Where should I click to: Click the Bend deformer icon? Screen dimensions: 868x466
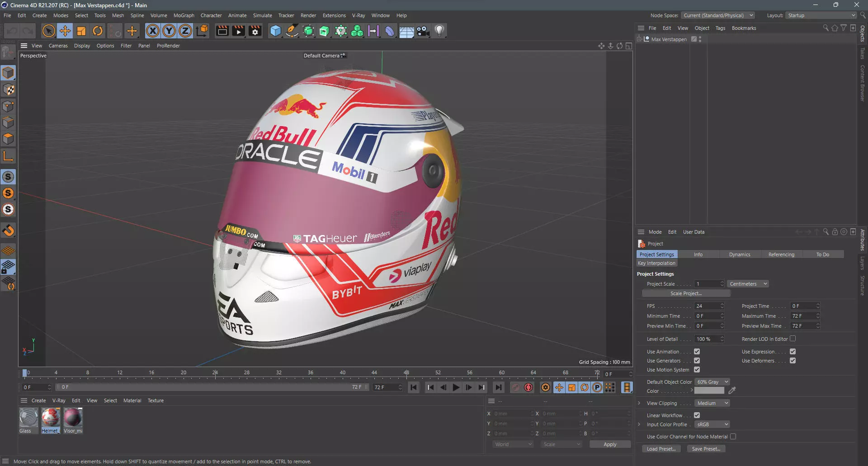coord(390,31)
